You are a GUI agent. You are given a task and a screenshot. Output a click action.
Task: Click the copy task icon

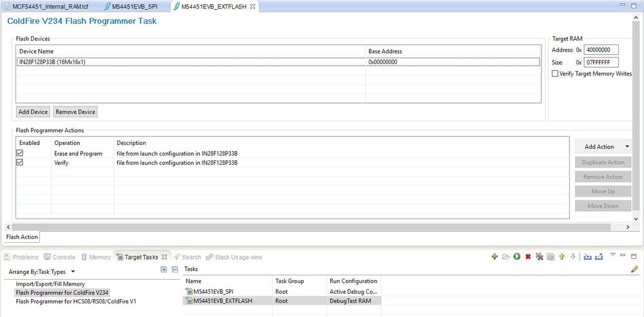tap(551, 256)
